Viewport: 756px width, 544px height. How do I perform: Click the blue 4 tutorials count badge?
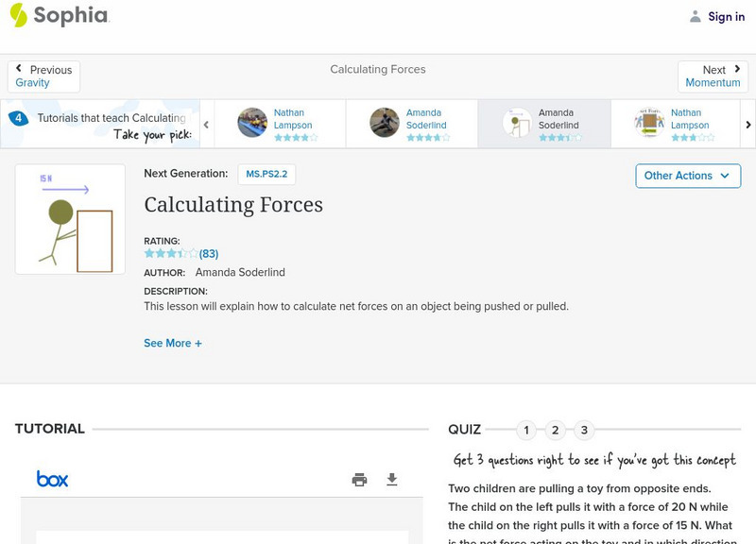[x=18, y=118]
